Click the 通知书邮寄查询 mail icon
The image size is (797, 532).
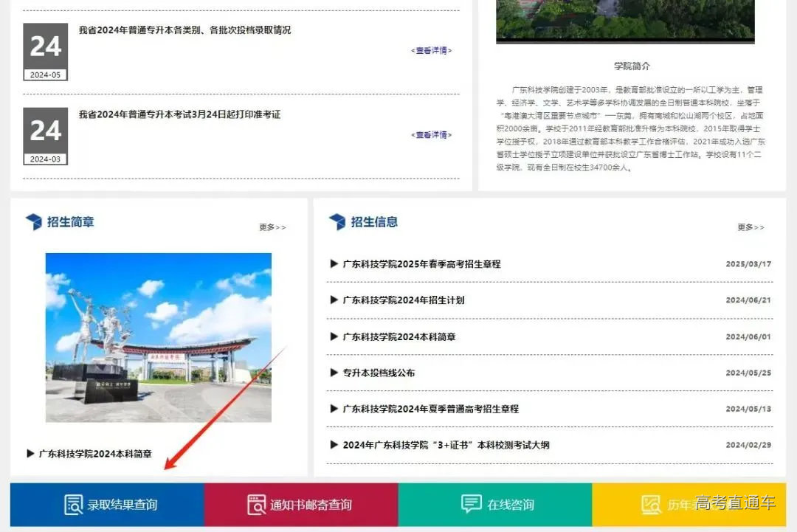click(x=256, y=505)
